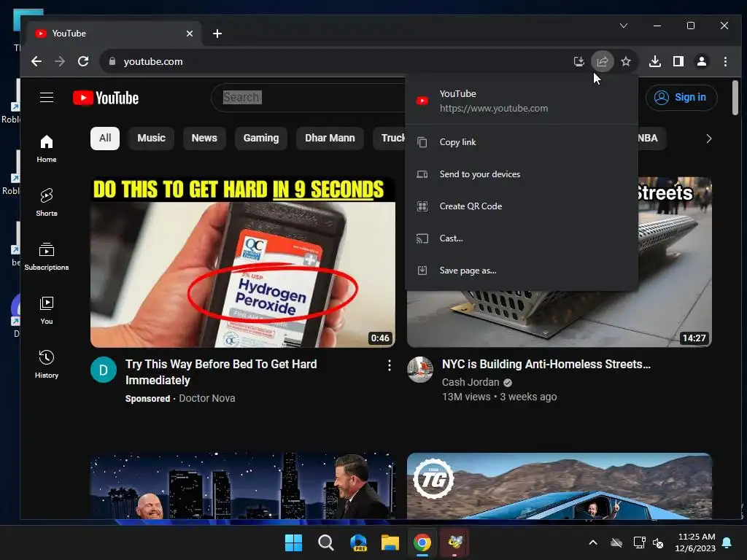The image size is (747, 560).
Task: Select the Gaming filter chip
Action: [261, 138]
